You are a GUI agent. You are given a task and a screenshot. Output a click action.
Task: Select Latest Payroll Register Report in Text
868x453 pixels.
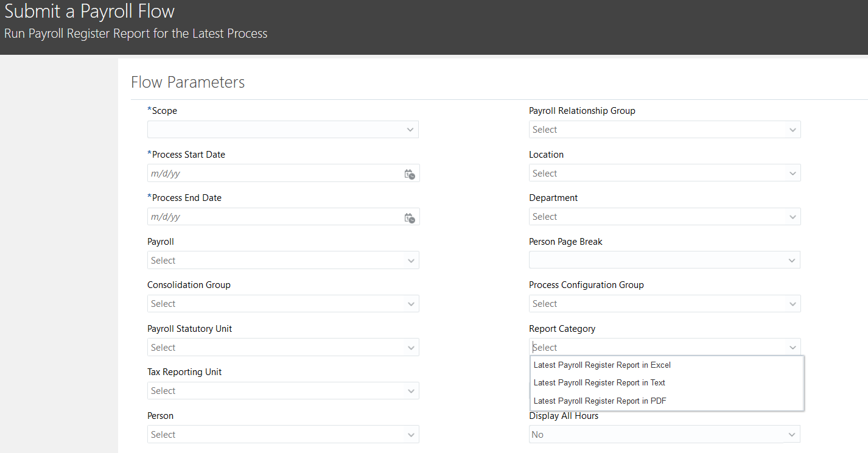[599, 383]
